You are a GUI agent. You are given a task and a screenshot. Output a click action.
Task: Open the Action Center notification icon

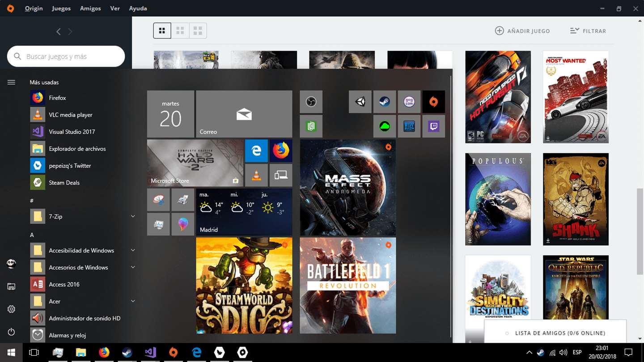point(628,353)
